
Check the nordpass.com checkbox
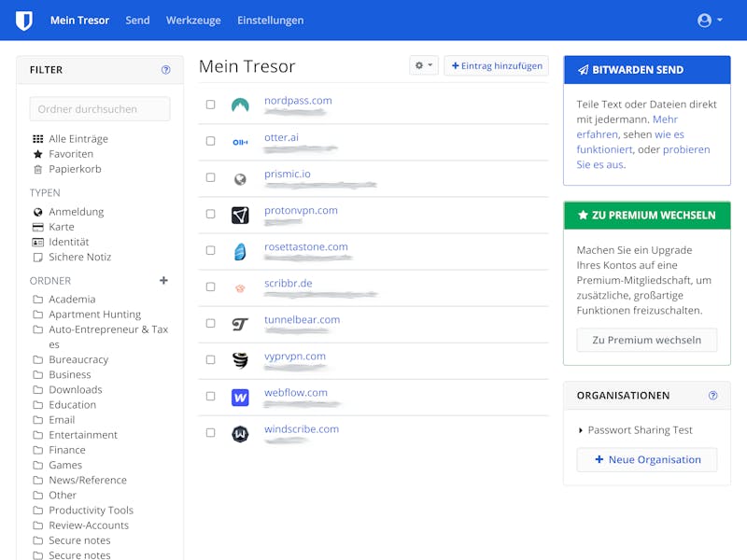210,105
